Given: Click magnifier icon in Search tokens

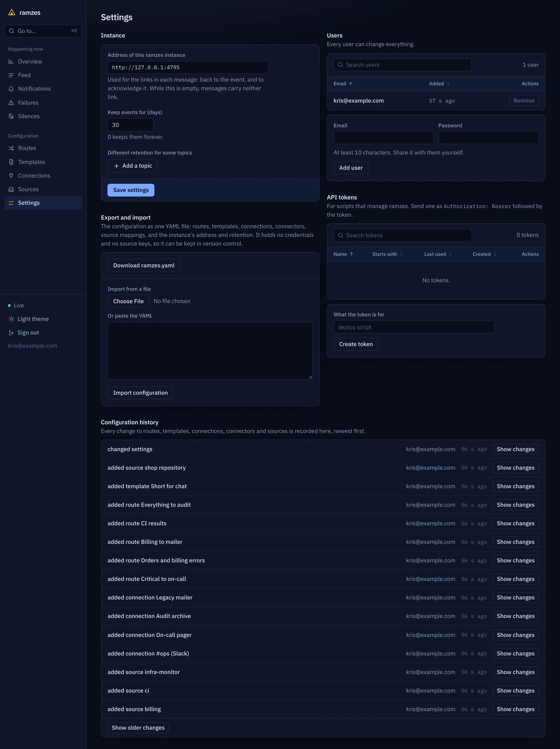Looking at the screenshot, I should (340, 235).
